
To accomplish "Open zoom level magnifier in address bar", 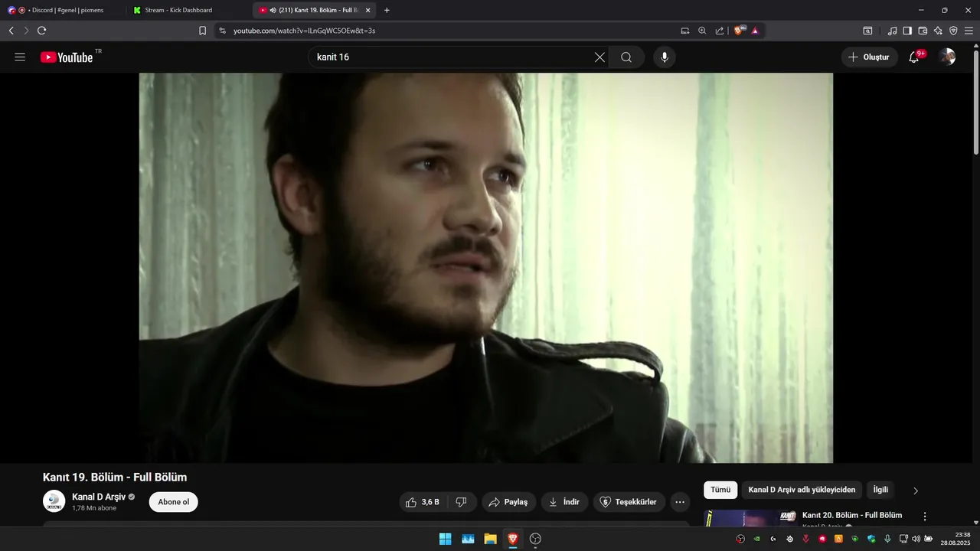I will [702, 31].
